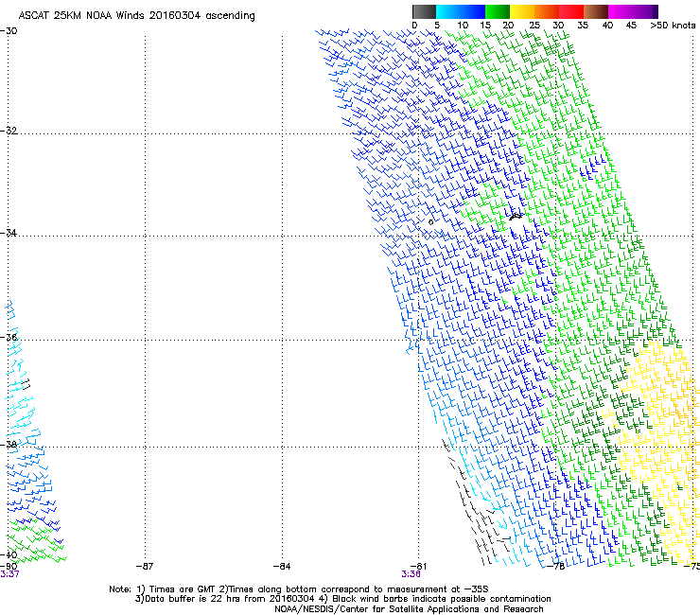Click the longitude label '-78'
Image resolution: width=700 pixels, height=615 pixels.
pos(556,567)
